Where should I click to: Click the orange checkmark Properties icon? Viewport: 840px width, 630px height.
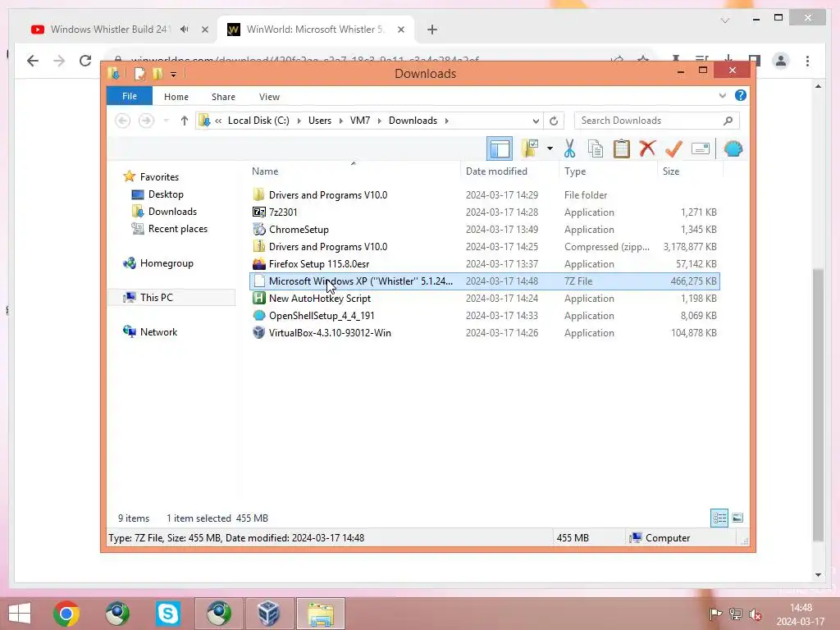pyautogui.click(x=673, y=148)
